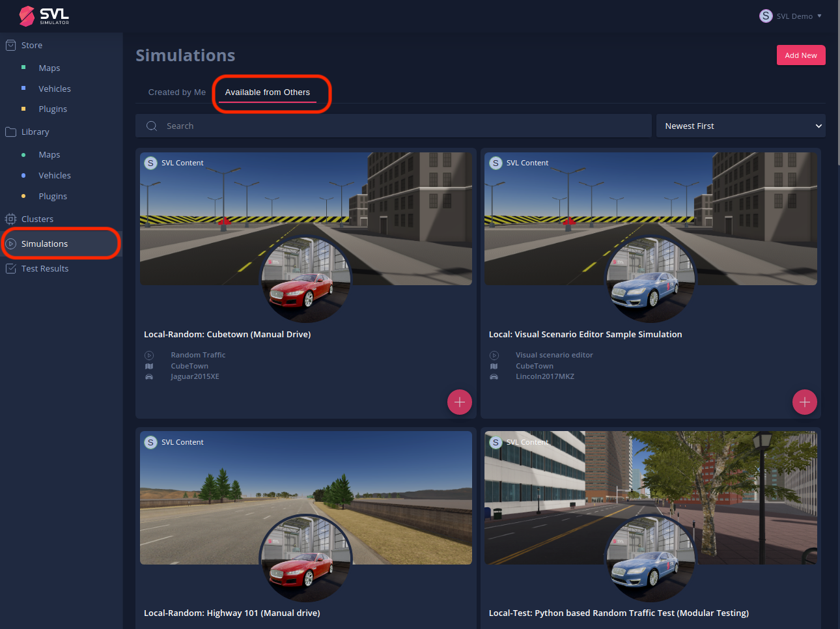This screenshot has width=840, height=629.
Task: Open Test Results checklist icon
Action: point(10,269)
